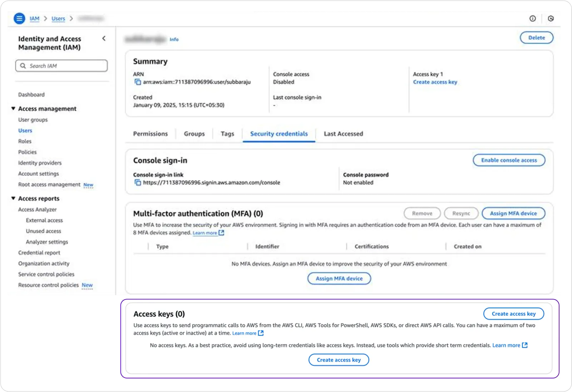Open User groups in the sidebar
This screenshot has width=572, height=392.
tap(33, 120)
